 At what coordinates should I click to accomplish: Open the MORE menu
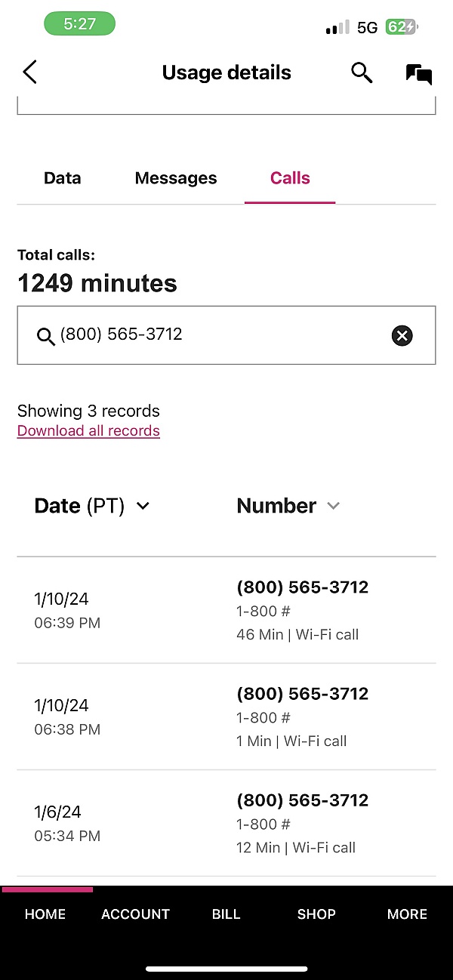pos(407,914)
